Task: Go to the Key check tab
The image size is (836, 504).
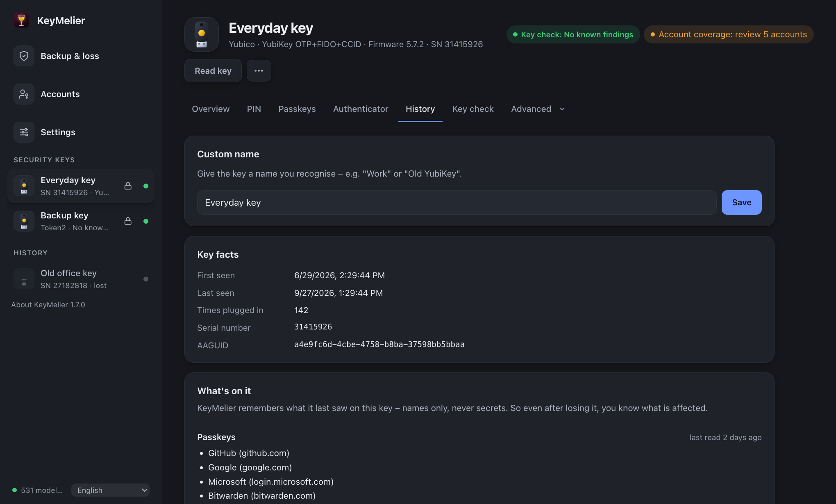Action: coord(473,109)
